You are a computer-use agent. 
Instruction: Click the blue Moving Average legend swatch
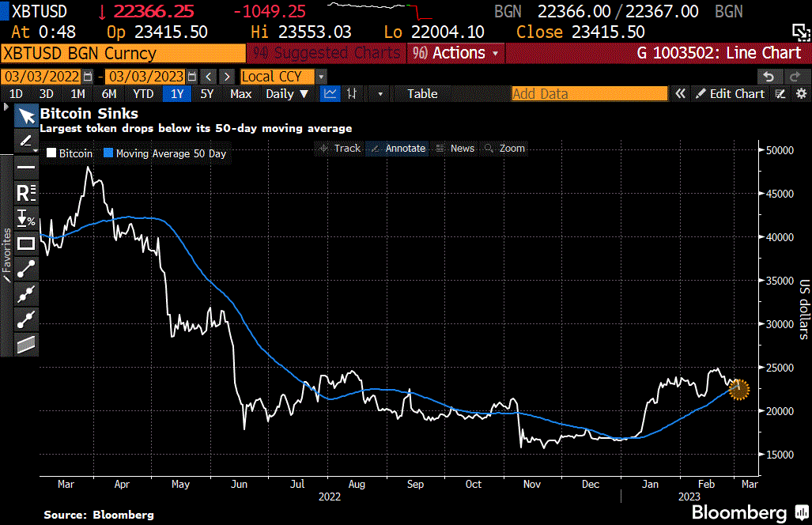pos(108,153)
